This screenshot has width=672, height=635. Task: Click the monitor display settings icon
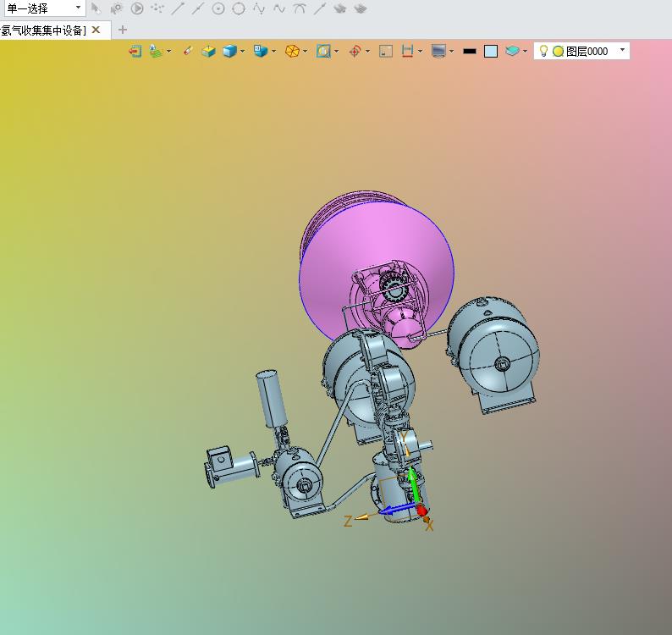(438, 52)
